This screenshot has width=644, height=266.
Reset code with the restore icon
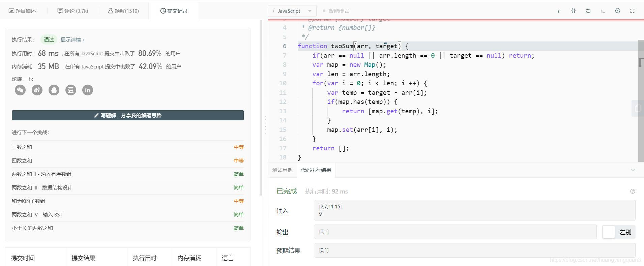point(588,11)
